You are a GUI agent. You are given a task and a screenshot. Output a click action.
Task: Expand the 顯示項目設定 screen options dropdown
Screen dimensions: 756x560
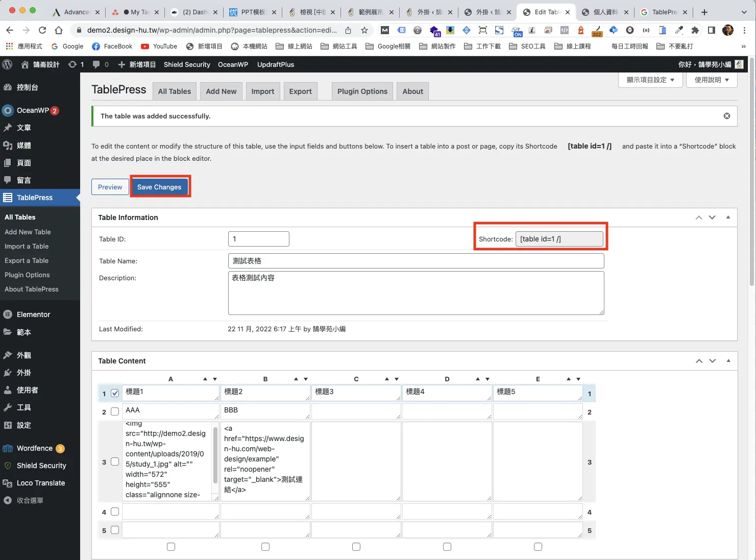650,80
